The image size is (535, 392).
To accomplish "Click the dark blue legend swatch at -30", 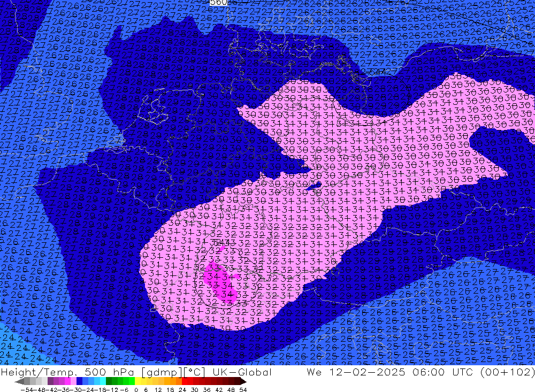I will coord(79,382).
